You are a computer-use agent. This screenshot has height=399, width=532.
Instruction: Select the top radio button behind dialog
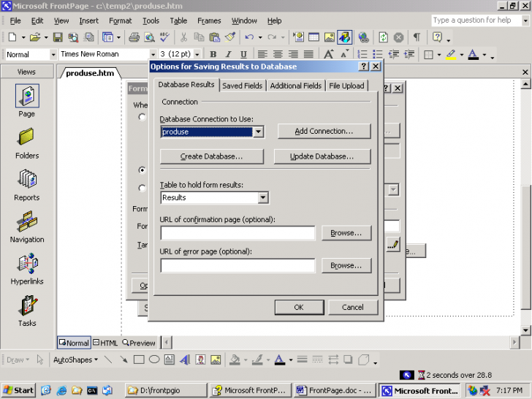tap(142, 117)
